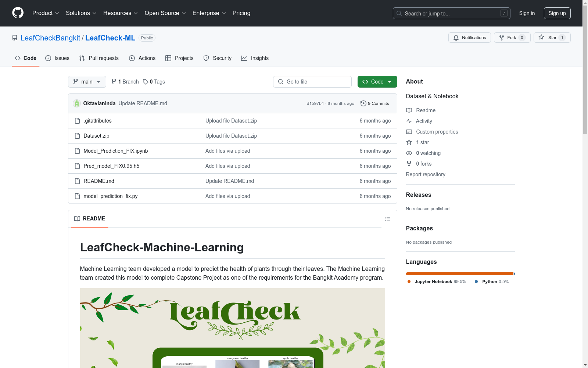Click the star icon beside 1 star
The width and height of the screenshot is (588, 368).
click(409, 142)
